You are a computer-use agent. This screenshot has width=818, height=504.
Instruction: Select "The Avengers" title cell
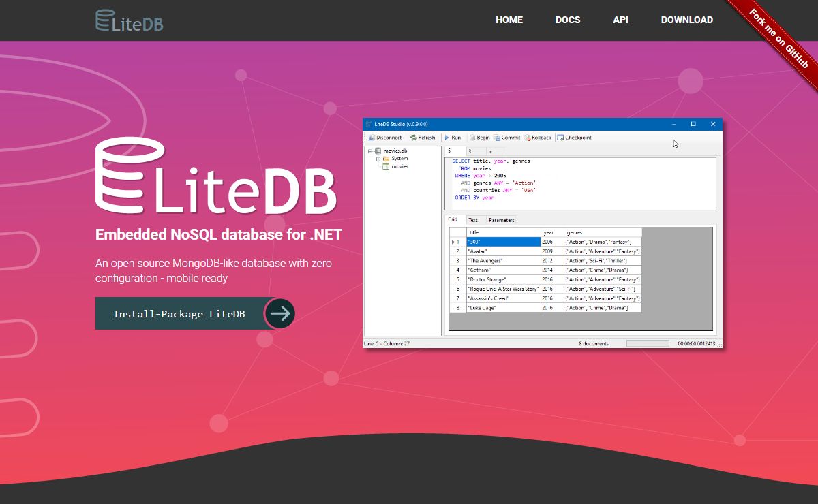pyautogui.click(x=503, y=261)
